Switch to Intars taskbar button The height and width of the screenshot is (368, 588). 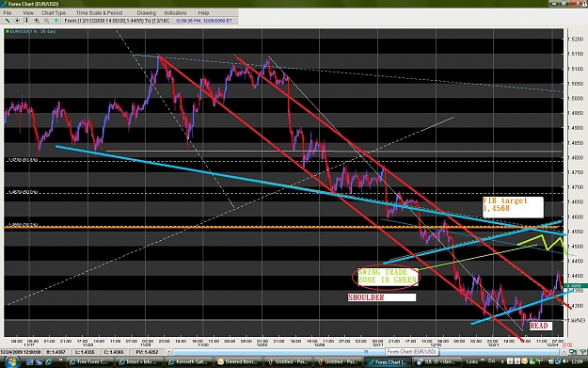tap(140, 362)
